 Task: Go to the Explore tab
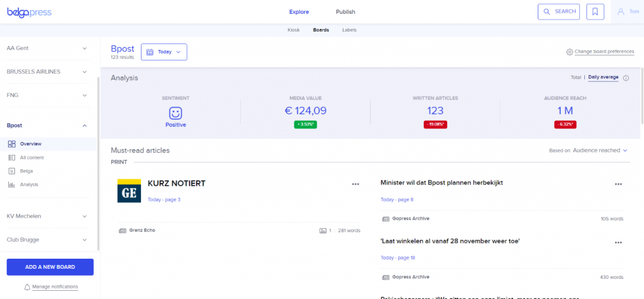click(x=299, y=12)
